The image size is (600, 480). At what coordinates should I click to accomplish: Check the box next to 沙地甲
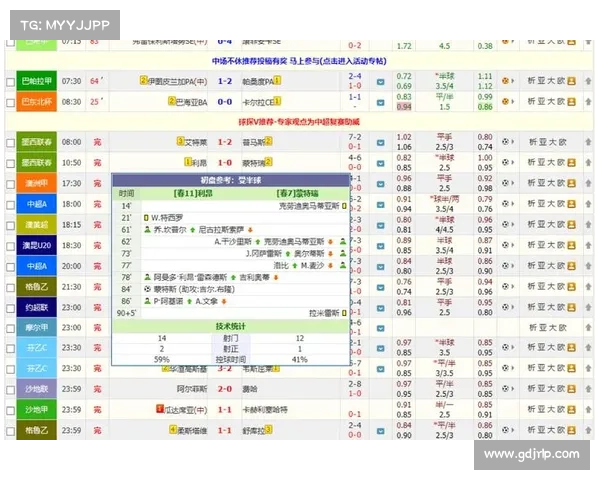pyautogui.click(x=10, y=409)
